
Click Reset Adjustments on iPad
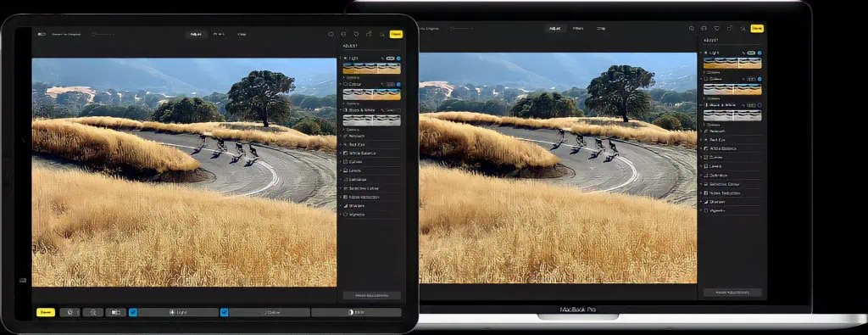pos(371,296)
